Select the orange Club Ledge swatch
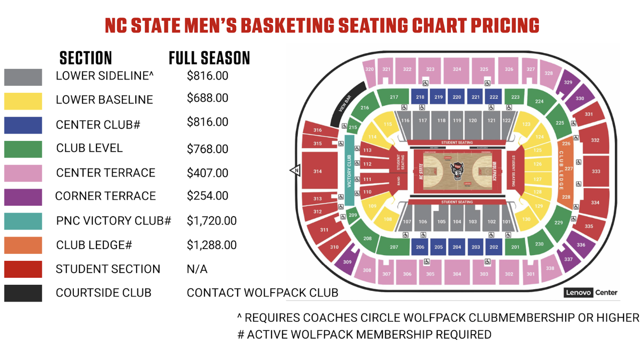Screen dimensions: 644x354 coord(23,245)
